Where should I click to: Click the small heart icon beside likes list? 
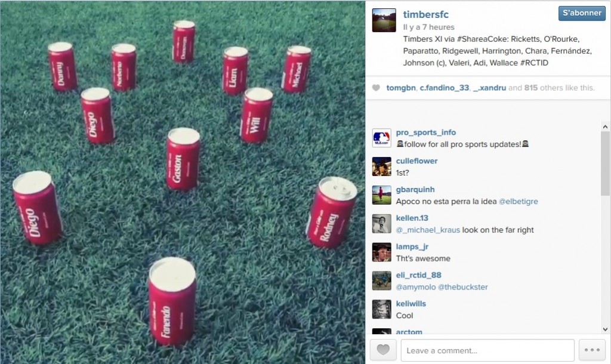376,88
